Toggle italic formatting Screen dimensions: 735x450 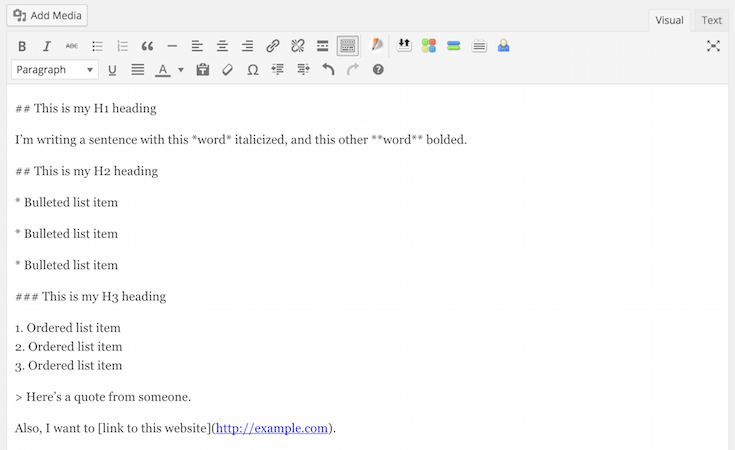pyautogui.click(x=47, y=46)
